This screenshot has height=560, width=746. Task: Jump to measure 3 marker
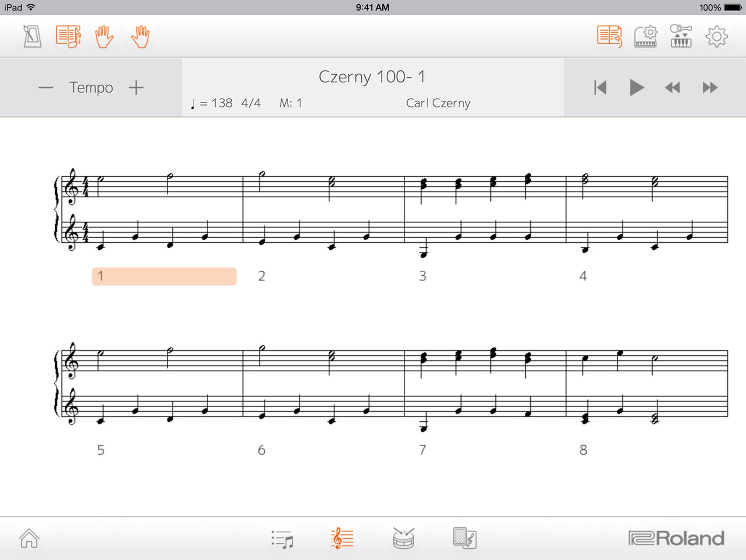[x=423, y=276]
